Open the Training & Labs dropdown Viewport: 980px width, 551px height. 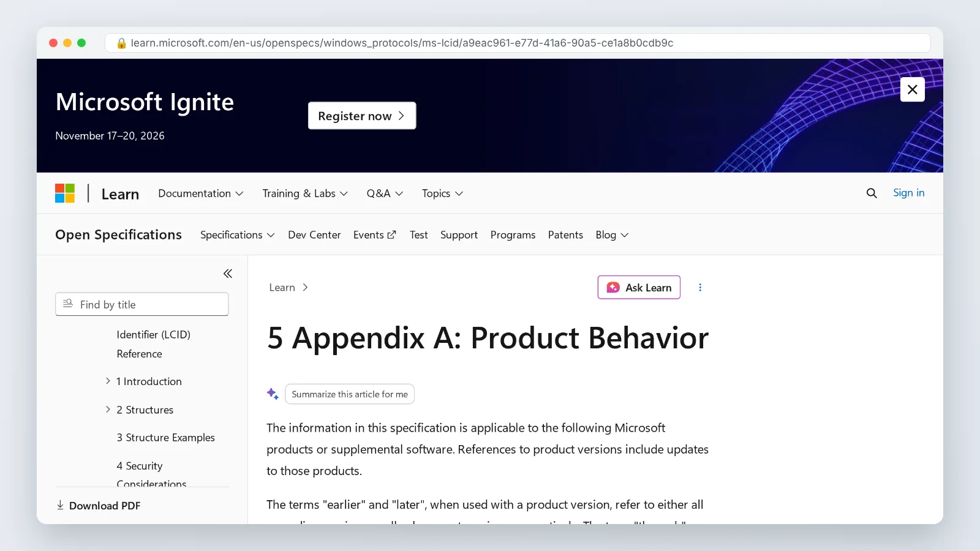click(305, 193)
